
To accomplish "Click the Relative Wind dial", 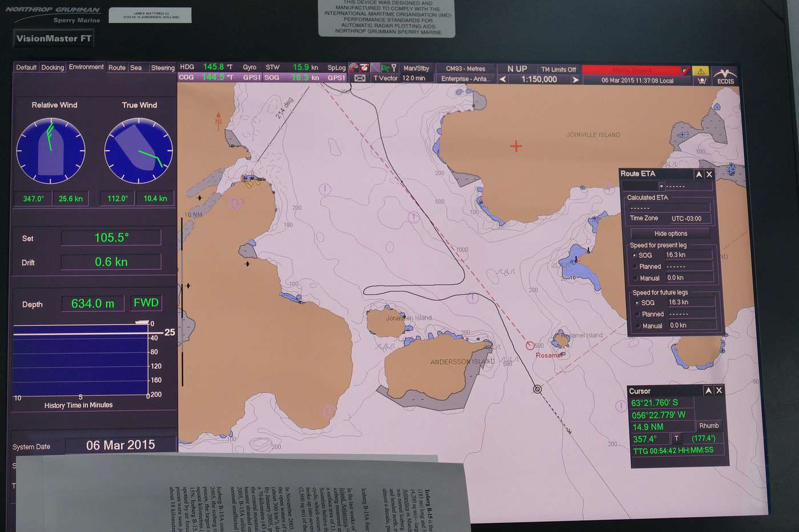I will click(51, 151).
